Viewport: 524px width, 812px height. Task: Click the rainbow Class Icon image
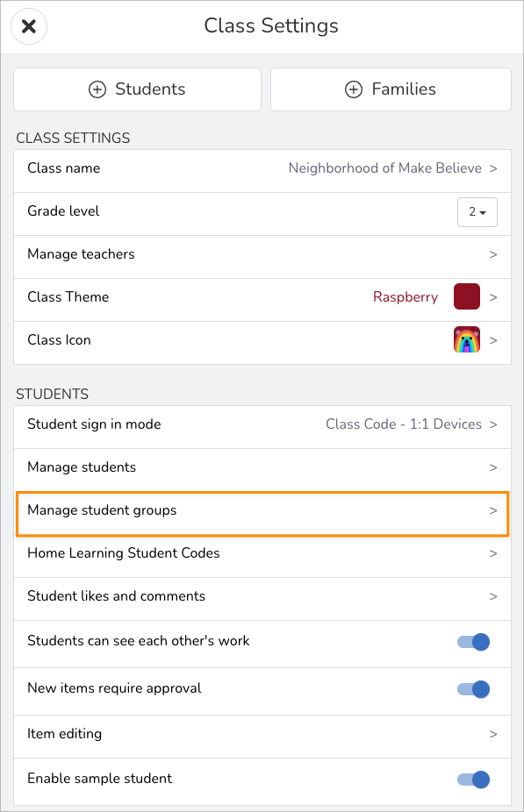coord(466,339)
